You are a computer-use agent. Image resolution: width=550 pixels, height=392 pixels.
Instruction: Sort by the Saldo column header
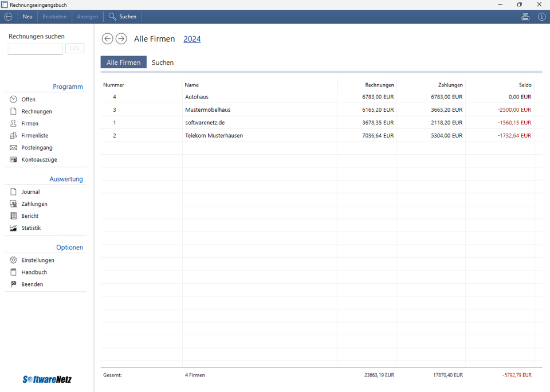coord(525,85)
